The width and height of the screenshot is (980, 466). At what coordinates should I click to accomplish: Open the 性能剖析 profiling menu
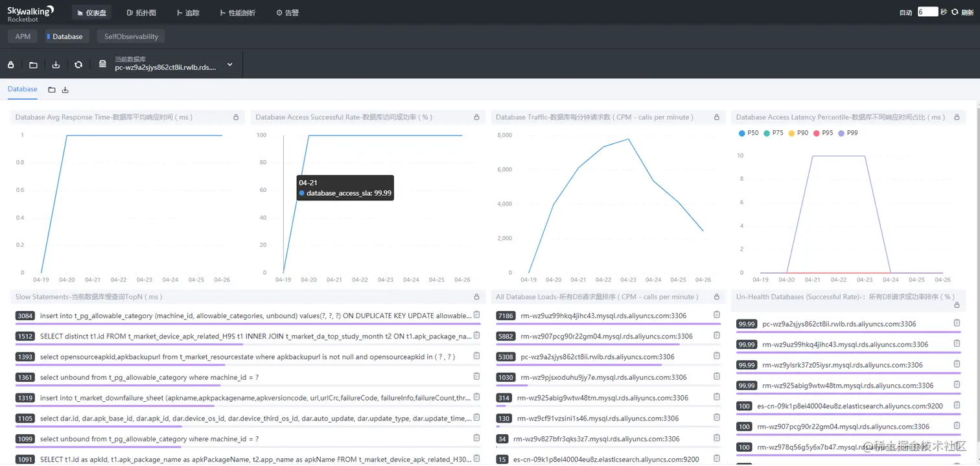click(237, 12)
